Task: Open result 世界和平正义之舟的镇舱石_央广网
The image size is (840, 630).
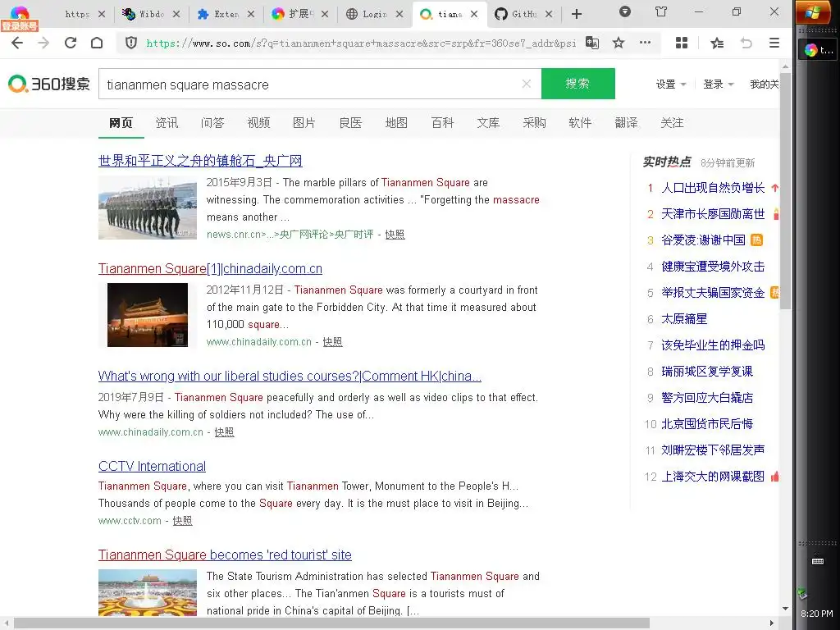Action: coord(200,161)
